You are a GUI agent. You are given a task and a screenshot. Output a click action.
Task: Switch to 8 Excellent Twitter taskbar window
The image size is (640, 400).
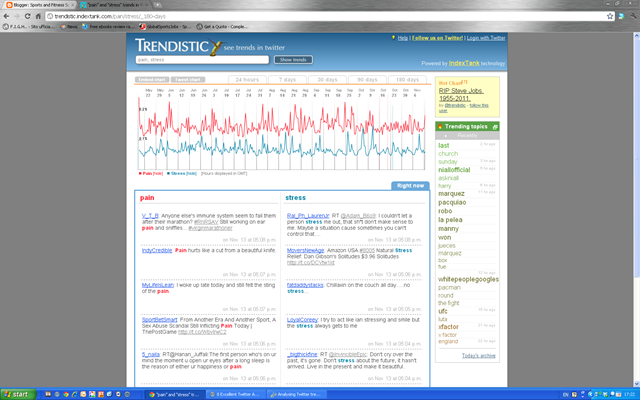(x=235, y=394)
